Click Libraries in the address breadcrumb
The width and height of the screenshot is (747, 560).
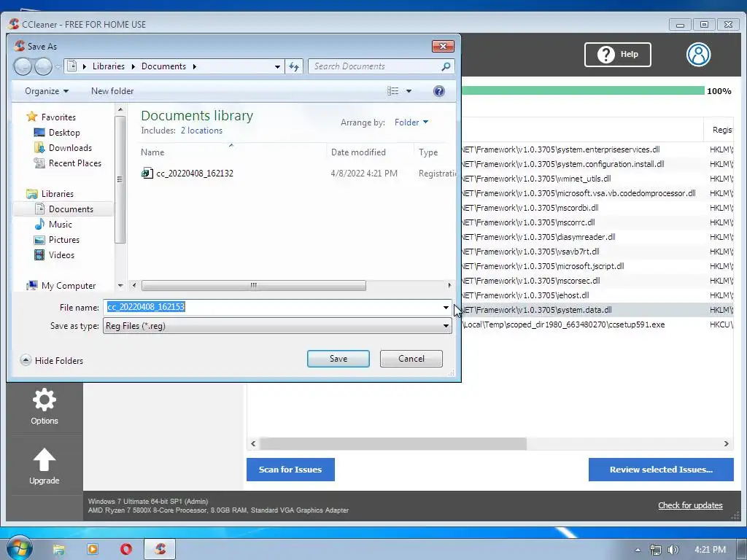coord(108,66)
